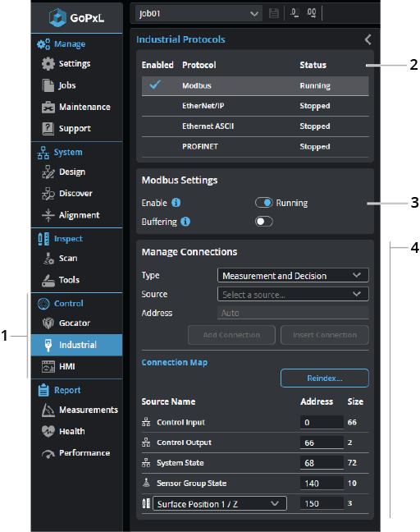Click the Tools icon under Inspect
Image resolution: width=420 pixels, height=532 pixels.
48,280
